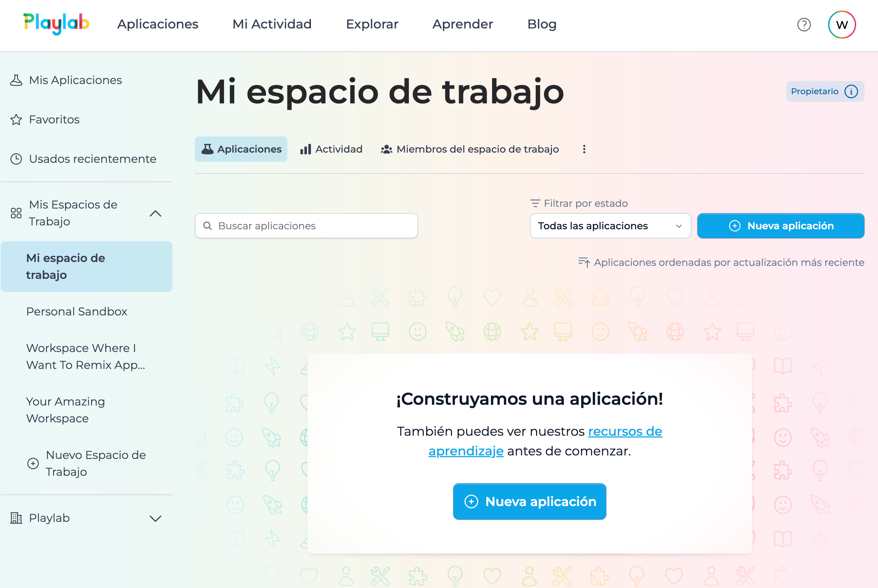Image resolution: width=878 pixels, height=588 pixels.
Task: Open Mi Actividad in the top navigation
Action: point(272,24)
